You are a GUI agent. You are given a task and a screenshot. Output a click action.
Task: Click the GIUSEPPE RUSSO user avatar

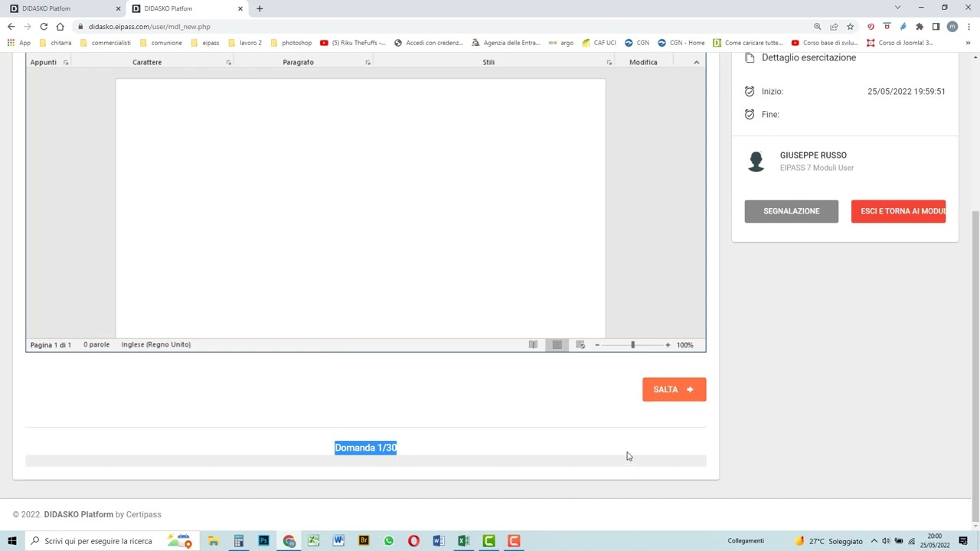[x=756, y=161]
